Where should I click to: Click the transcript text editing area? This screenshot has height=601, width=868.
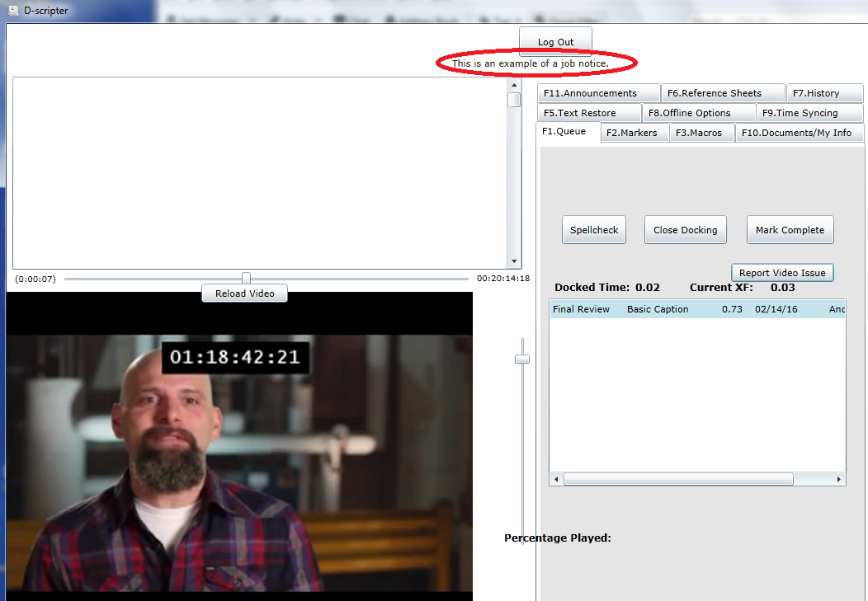point(259,172)
